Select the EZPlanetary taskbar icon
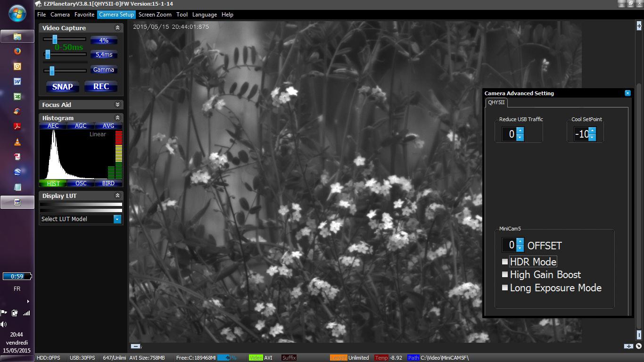Screen dimensions: 644x362 point(17,202)
